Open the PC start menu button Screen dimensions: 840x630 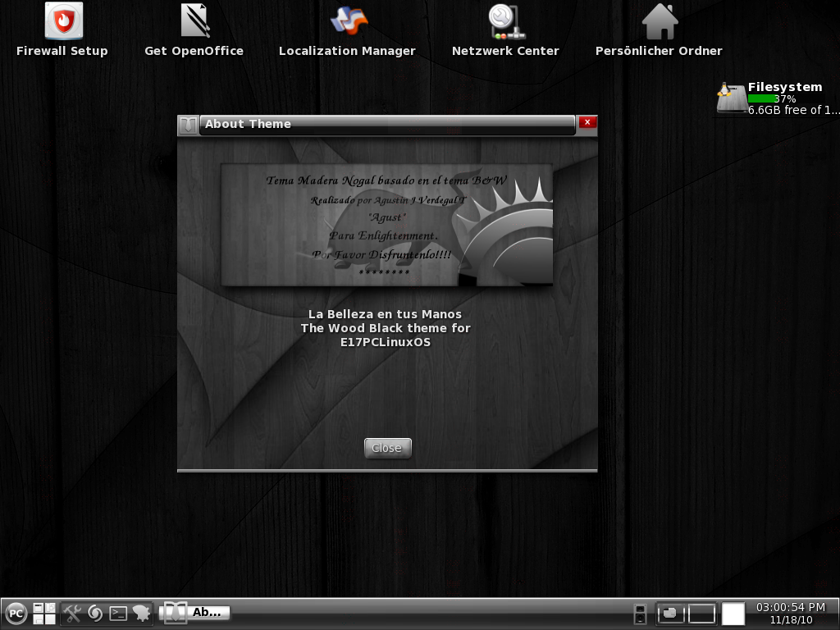(x=16, y=613)
